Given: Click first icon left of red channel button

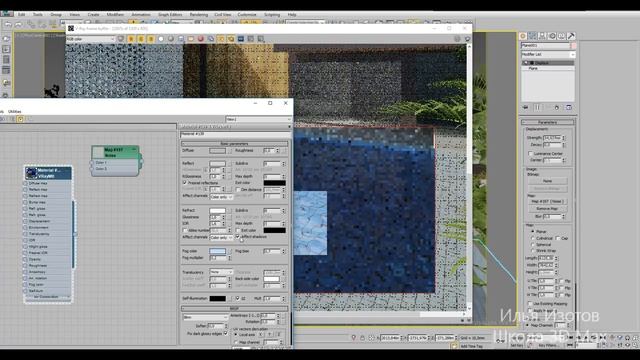Looking at the screenshot, I should tap(121, 39).
